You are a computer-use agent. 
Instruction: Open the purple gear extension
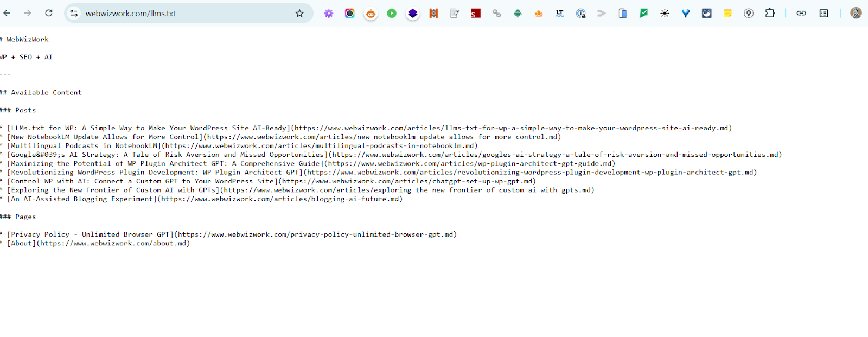(x=328, y=14)
